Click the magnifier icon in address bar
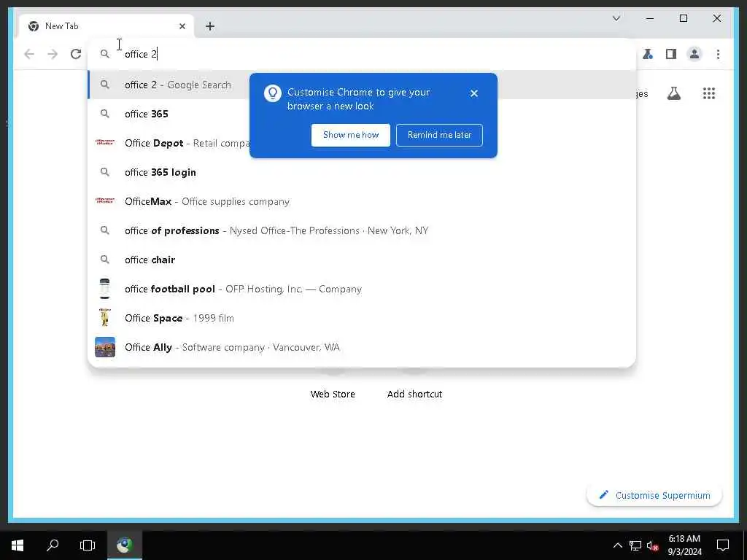 tap(105, 54)
